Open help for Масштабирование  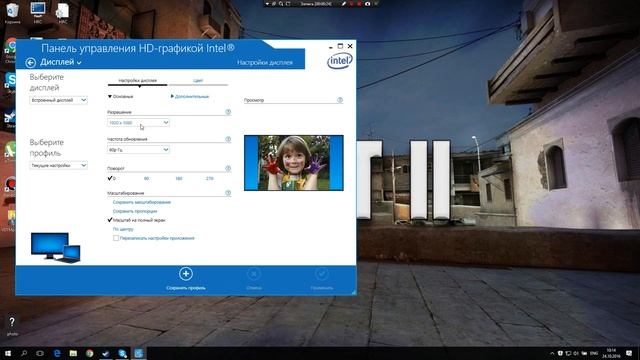[228, 193]
